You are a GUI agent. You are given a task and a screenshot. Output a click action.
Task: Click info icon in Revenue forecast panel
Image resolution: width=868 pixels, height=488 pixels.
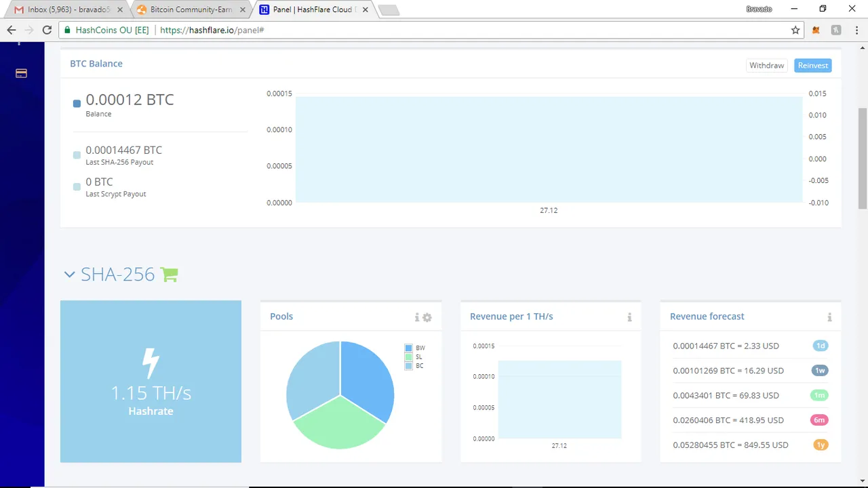(829, 317)
